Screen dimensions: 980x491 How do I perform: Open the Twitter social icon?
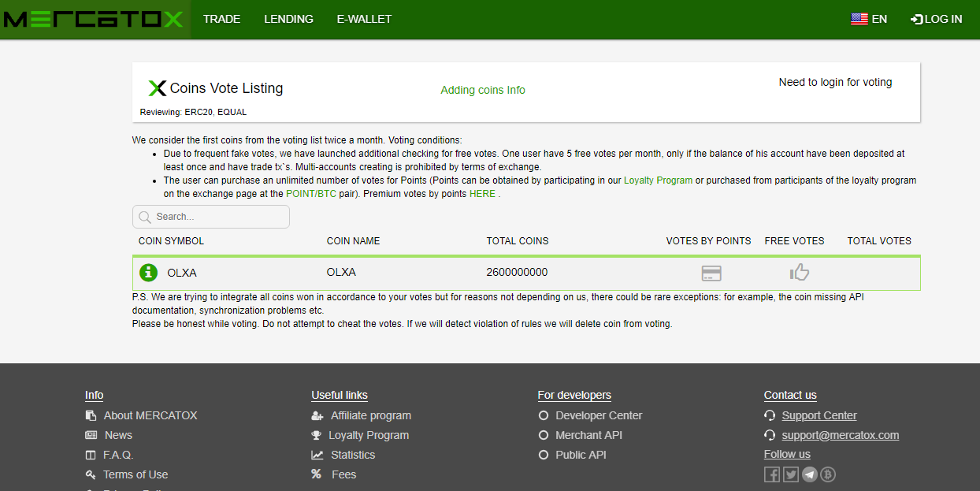point(791,474)
